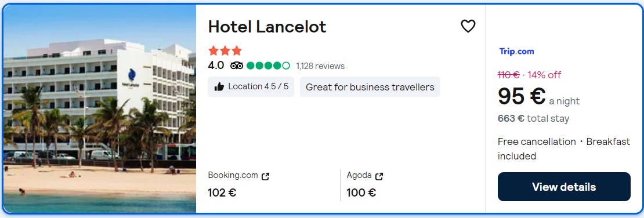The height and width of the screenshot is (218, 644).
Task: Open the hotel beach photo thumbnail
Action: tap(100, 109)
